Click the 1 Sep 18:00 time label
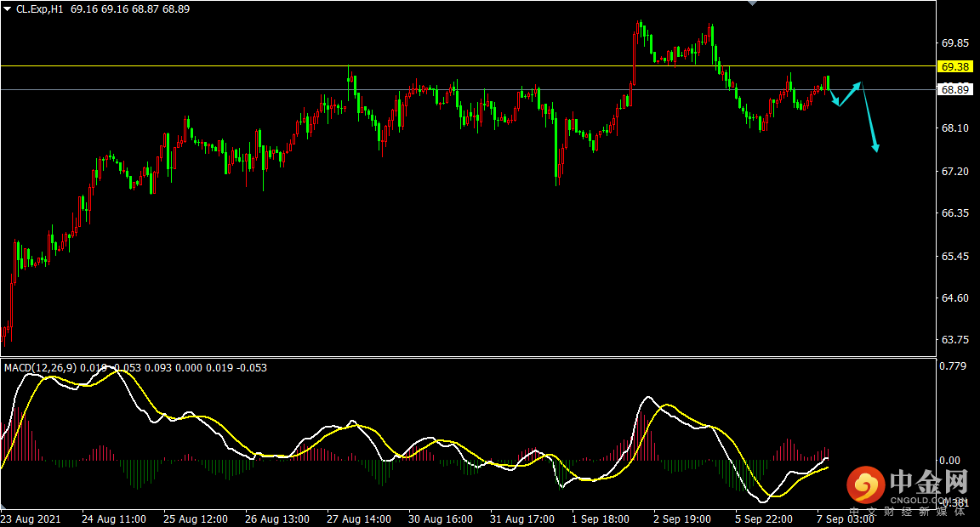980x527 pixels. tap(601, 518)
